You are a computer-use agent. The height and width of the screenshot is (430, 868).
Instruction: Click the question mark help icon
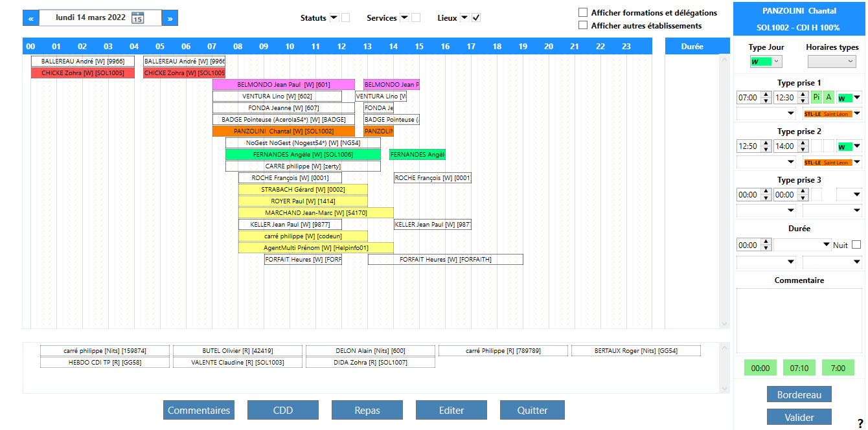click(860, 424)
